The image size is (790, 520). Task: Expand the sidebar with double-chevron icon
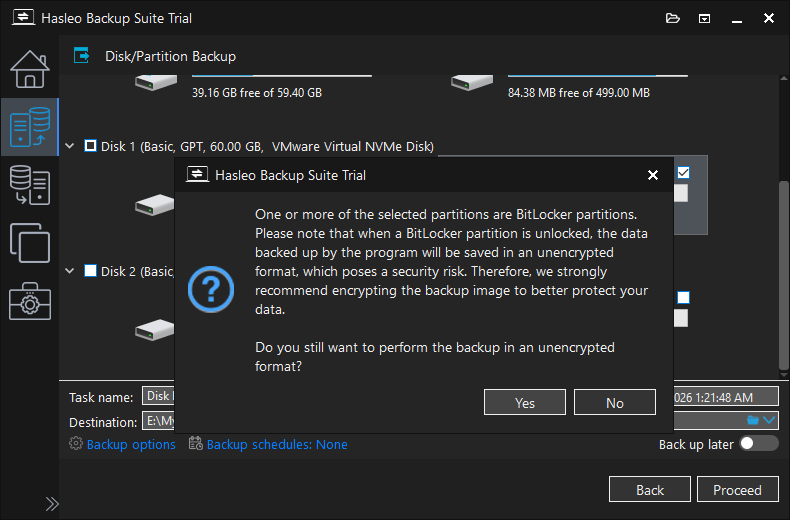tap(52, 504)
